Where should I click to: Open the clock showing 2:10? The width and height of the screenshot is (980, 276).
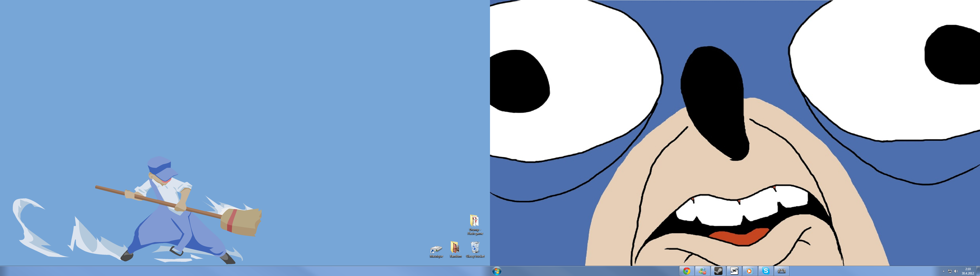[x=968, y=271]
